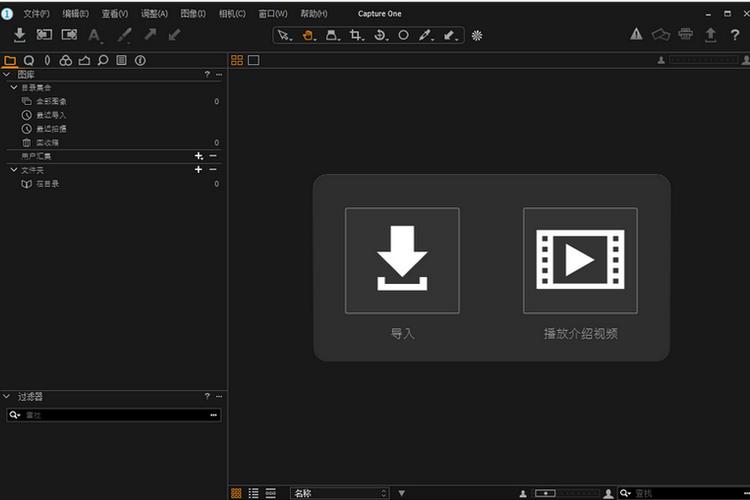Open Filters panel help question mark
The height and width of the screenshot is (500, 750).
[x=207, y=396]
